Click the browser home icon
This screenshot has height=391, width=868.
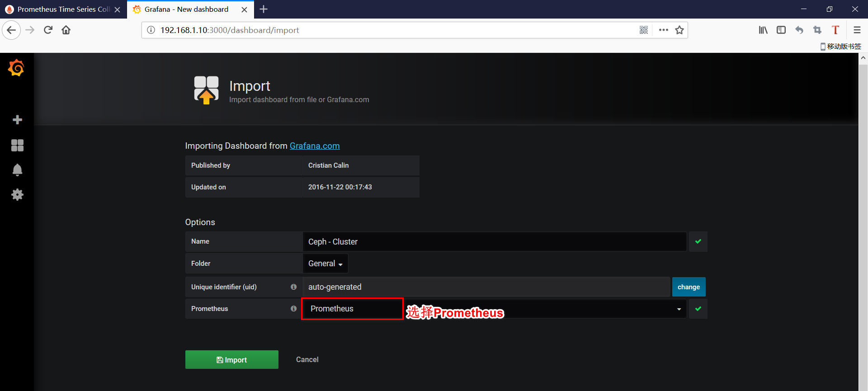(66, 30)
